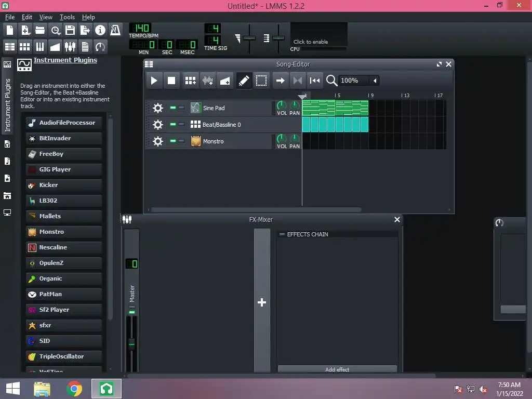Image resolution: width=532 pixels, height=399 pixels.
Task: Show the Controller Rack icon
Action: tap(100, 46)
